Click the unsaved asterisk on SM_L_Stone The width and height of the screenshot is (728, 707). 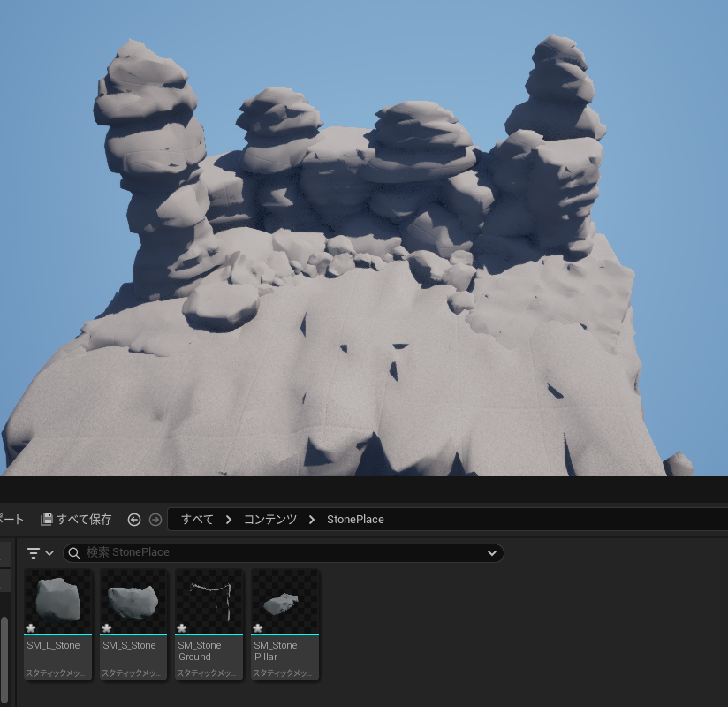click(30, 628)
